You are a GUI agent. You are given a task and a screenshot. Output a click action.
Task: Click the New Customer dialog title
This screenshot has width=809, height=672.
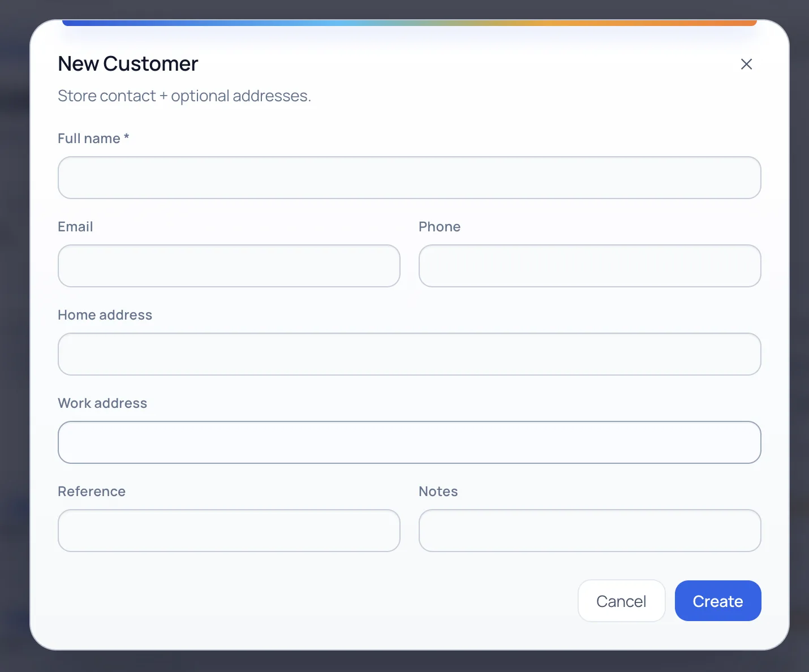[127, 63]
